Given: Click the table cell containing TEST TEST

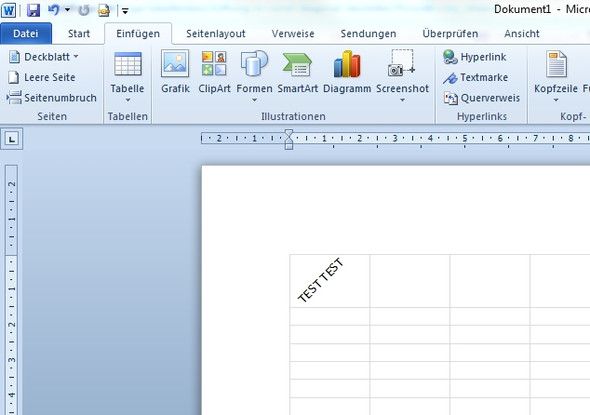Looking at the screenshot, I should [x=330, y=281].
